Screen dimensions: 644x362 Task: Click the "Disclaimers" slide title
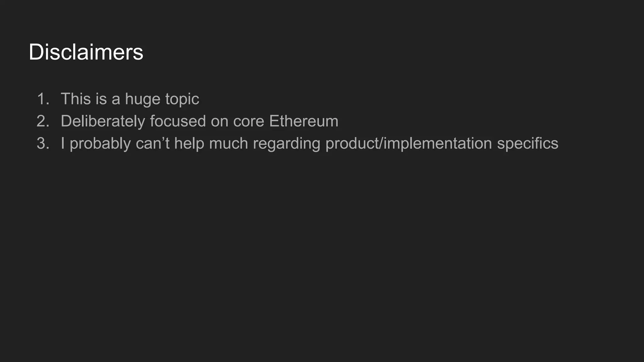[86, 52]
